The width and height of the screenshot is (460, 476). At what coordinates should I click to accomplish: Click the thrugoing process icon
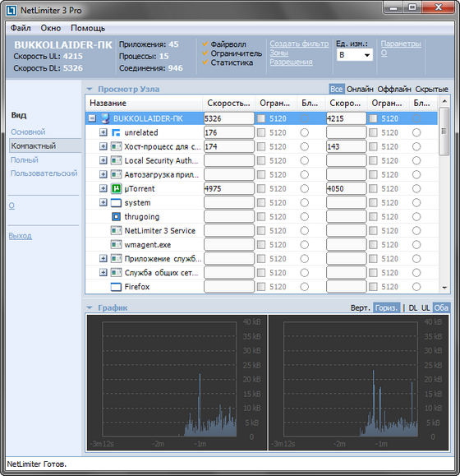click(x=116, y=217)
